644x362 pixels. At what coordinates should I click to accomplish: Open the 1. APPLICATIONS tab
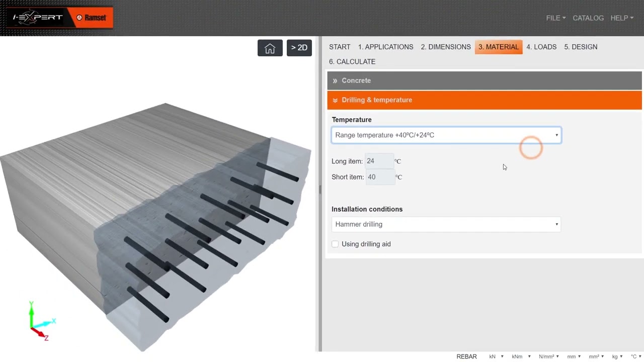pyautogui.click(x=386, y=47)
